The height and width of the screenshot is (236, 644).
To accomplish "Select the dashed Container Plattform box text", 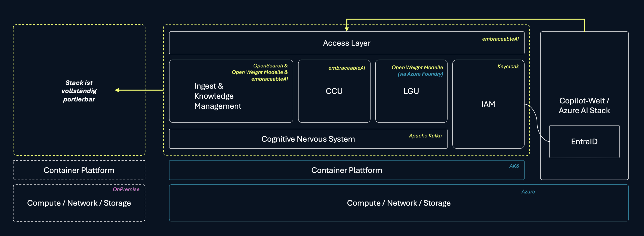I will pyautogui.click(x=79, y=170).
